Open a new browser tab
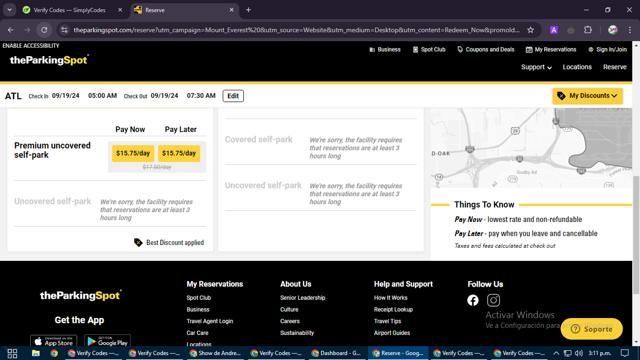This screenshot has width=640, height=360. click(x=248, y=10)
